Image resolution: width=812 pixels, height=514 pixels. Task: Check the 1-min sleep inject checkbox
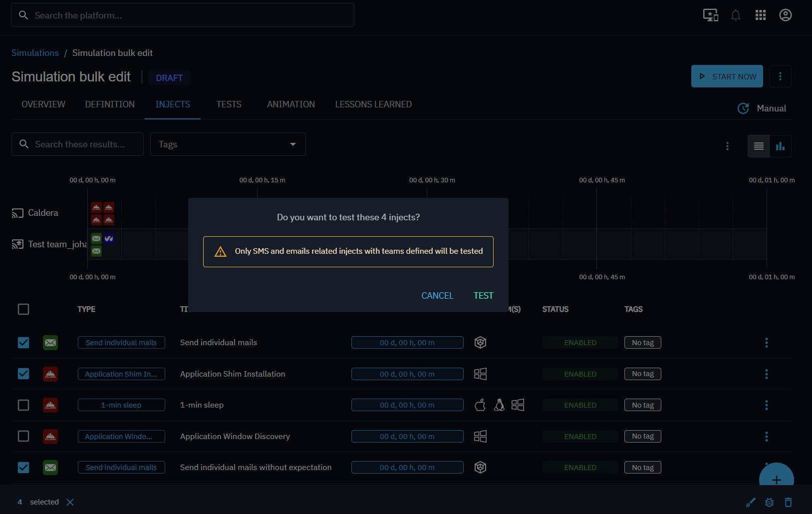[23, 405]
